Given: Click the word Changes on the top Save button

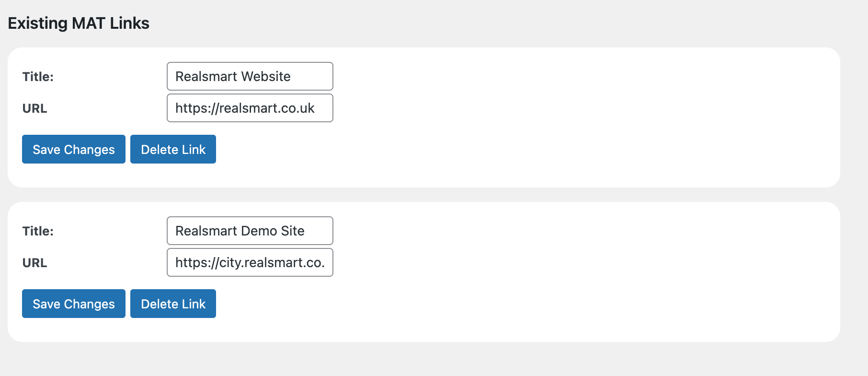Looking at the screenshot, I should 90,150.
